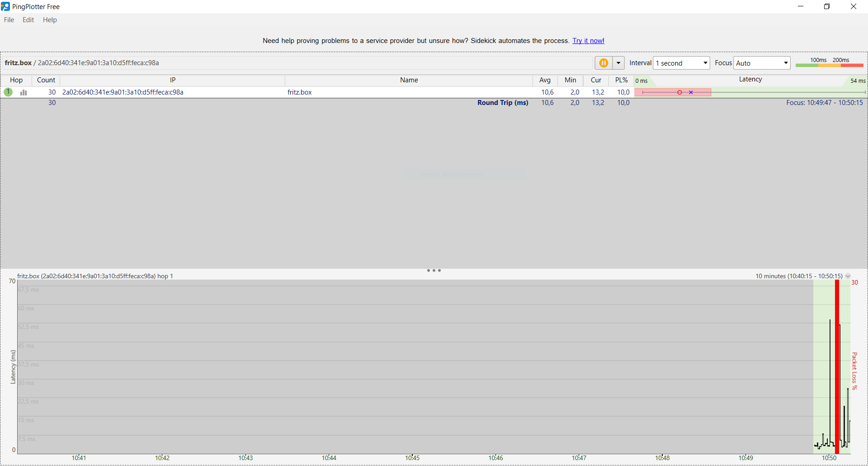Click the 10 minutes (10:40:15 - 10:50:15) label
Screen dimensions: 868x466
(799, 276)
